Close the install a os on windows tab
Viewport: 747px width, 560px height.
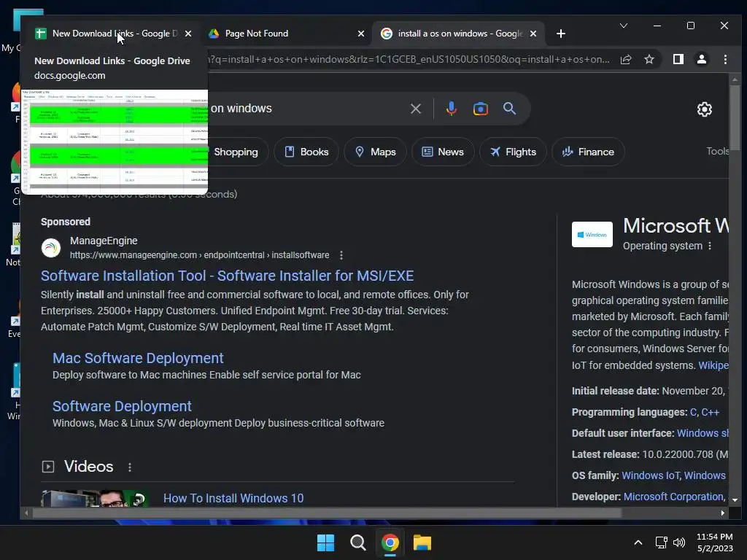[533, 34]
